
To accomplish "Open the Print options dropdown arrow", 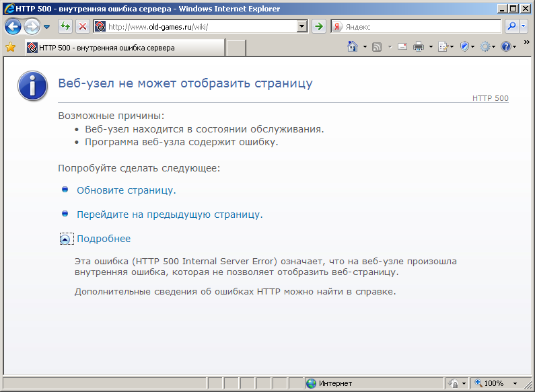I will click(x=431, y=46).
